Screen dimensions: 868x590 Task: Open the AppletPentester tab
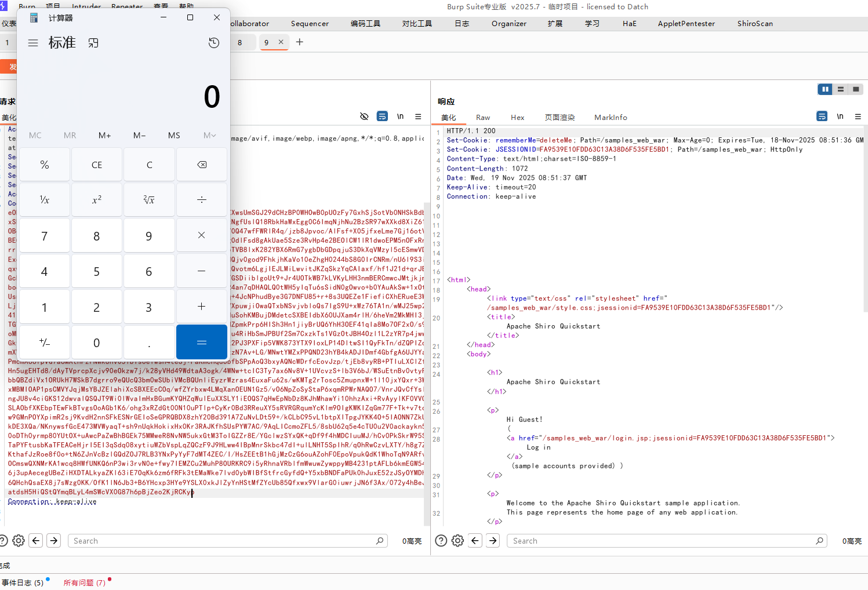pos(687,24)
